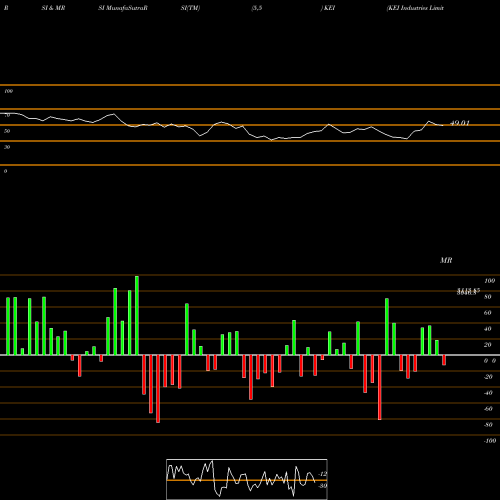
Task: Click the MR axis label 80
Action: [x=488, y=297]
